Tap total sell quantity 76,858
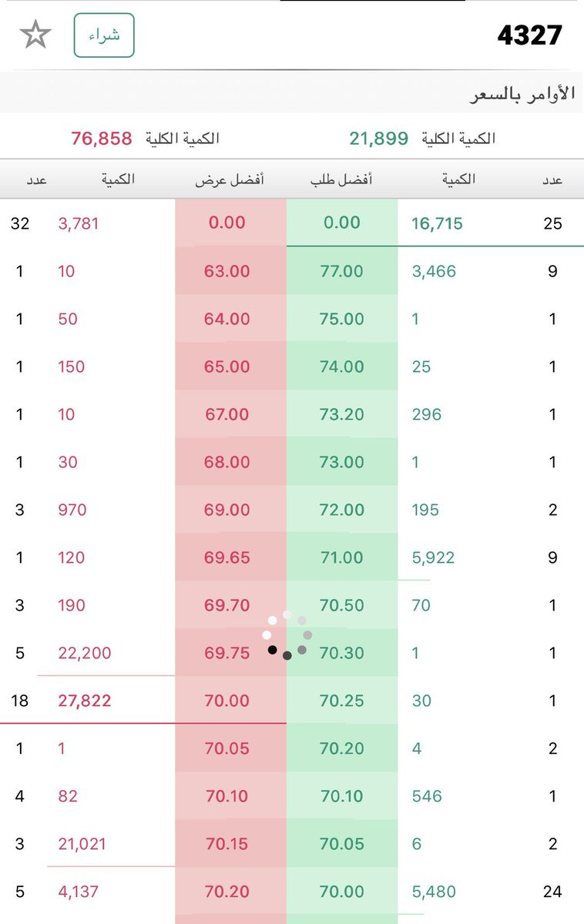This screenshot has height=924, width=584. point(102,139)
